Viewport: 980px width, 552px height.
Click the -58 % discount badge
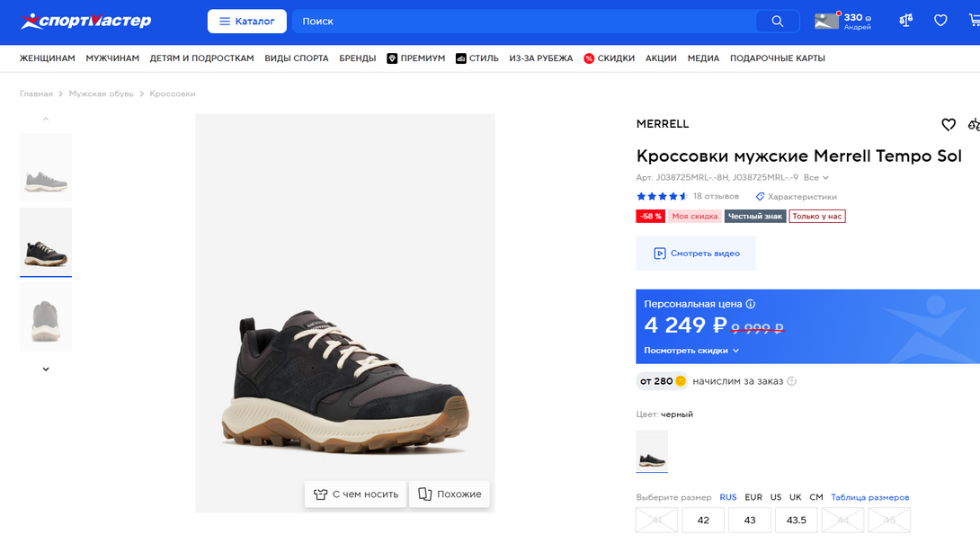click(x=651, y=217)
